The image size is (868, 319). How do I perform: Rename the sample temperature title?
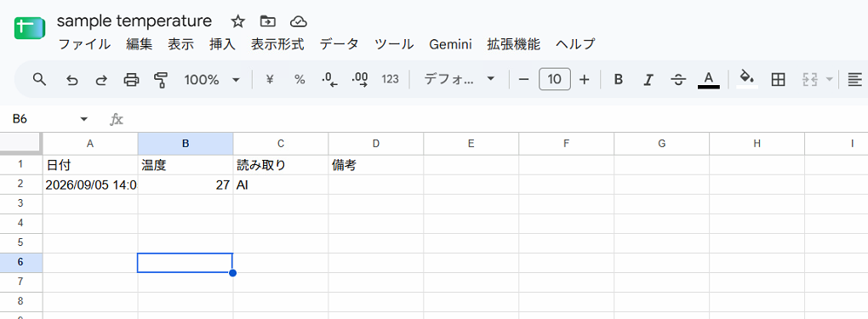[x=134, y=21]
